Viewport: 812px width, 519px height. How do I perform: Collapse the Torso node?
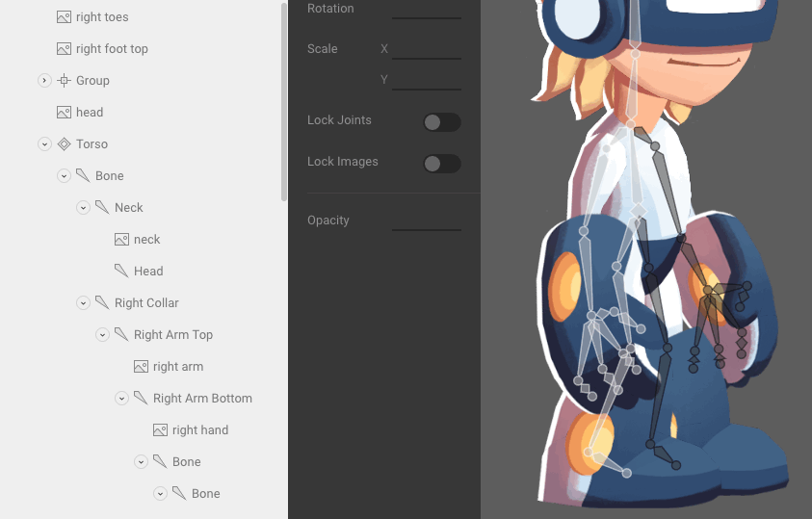click(44, 143)
